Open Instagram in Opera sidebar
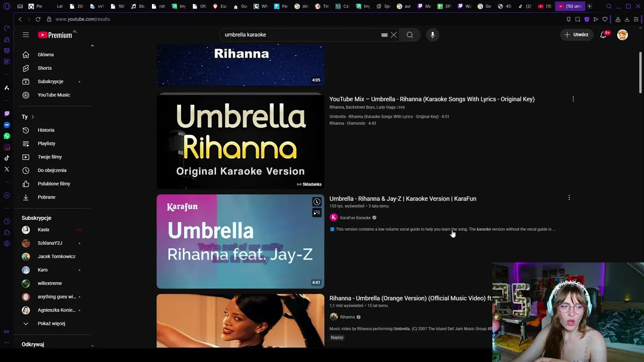The height and width of the screenshot is (362, 644). point(7,147)
